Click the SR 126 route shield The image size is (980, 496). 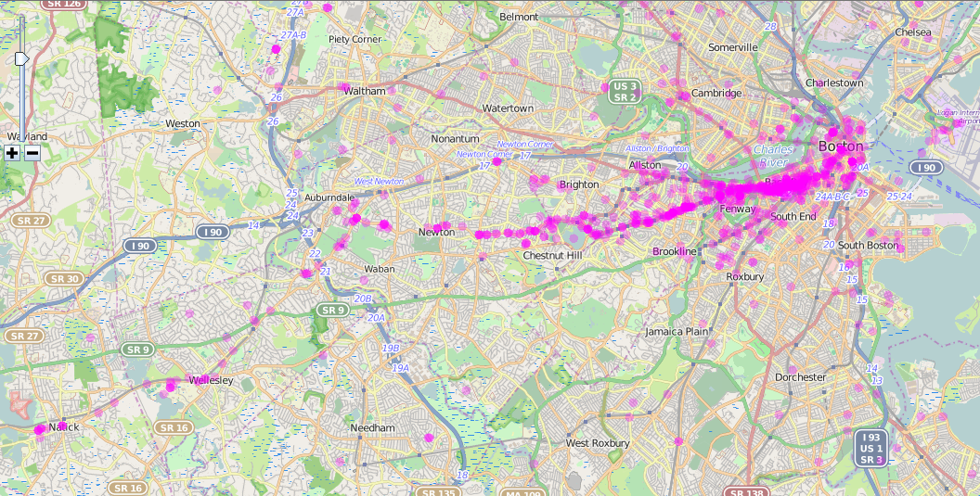(x=64, y=4)
